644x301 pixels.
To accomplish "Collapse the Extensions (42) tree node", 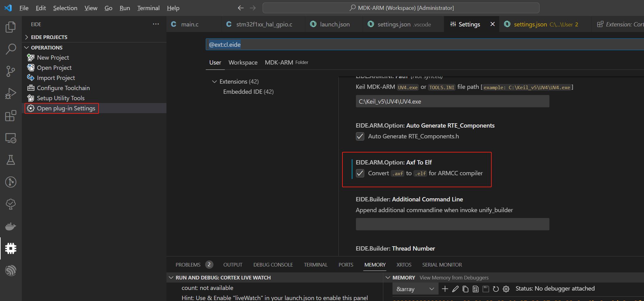I will click(214, 81).
